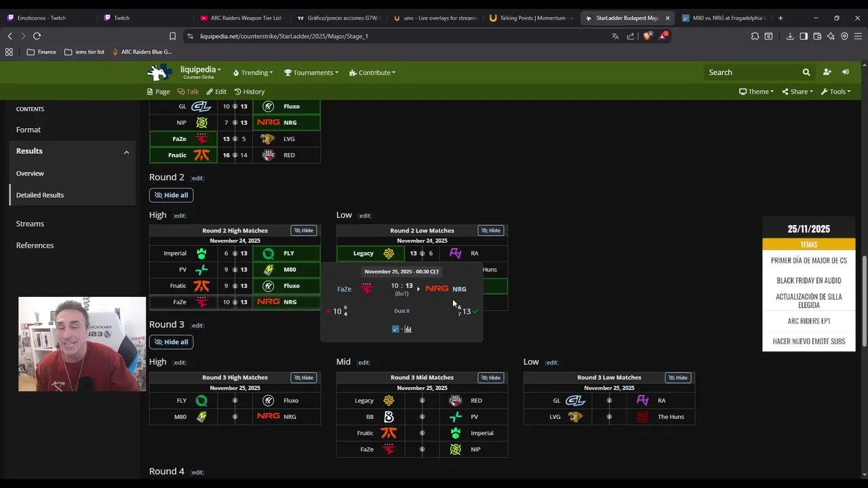Open match page icon in FaZe-NRG popup

point(395,329)
